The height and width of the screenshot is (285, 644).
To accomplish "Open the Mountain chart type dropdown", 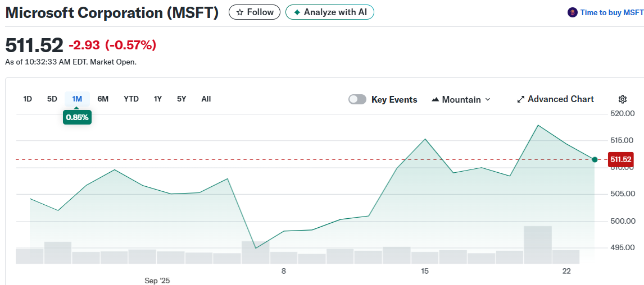I will point(461,100).
